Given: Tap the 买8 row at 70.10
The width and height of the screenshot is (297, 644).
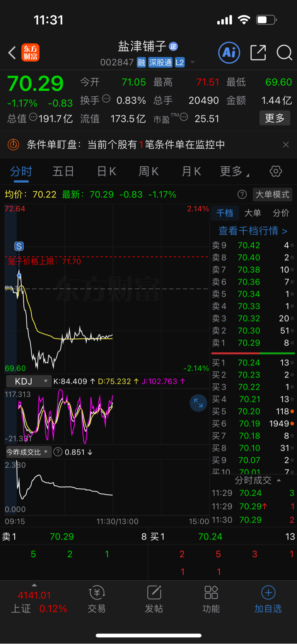Looking at the screenshot, I should [253, 448].
